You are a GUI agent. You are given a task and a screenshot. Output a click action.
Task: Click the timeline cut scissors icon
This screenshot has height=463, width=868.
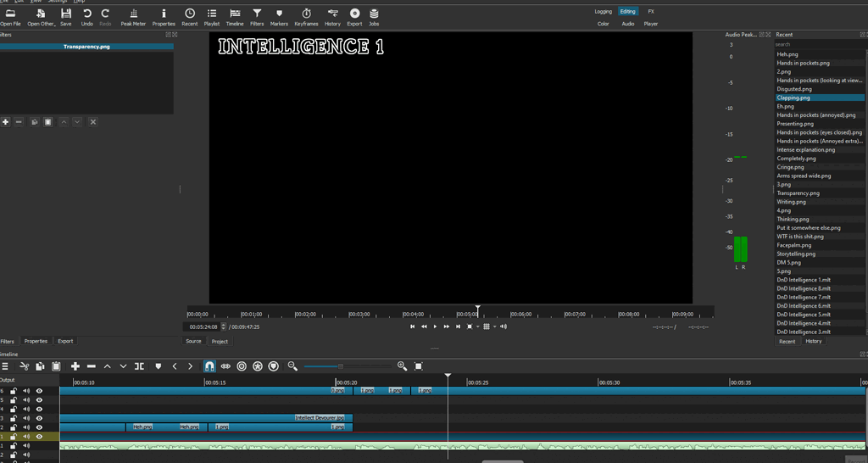24,366
